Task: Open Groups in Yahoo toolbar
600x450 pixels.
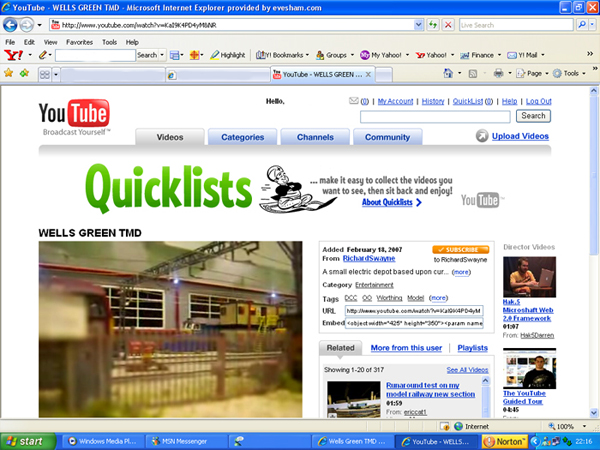Action: 335,55
